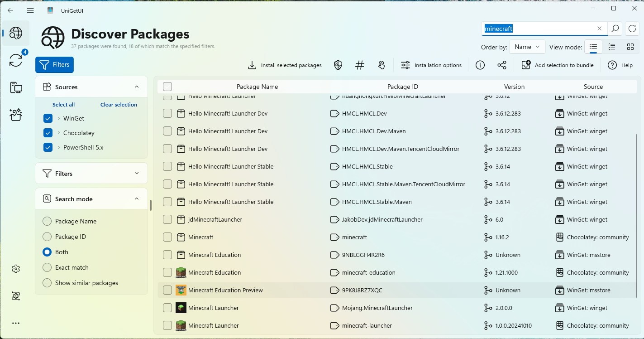Clear the search text with the X icon

[x=600, y=29]
